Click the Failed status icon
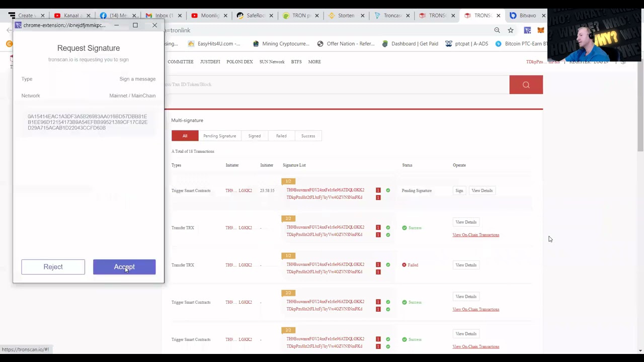 tap(404, 265)
